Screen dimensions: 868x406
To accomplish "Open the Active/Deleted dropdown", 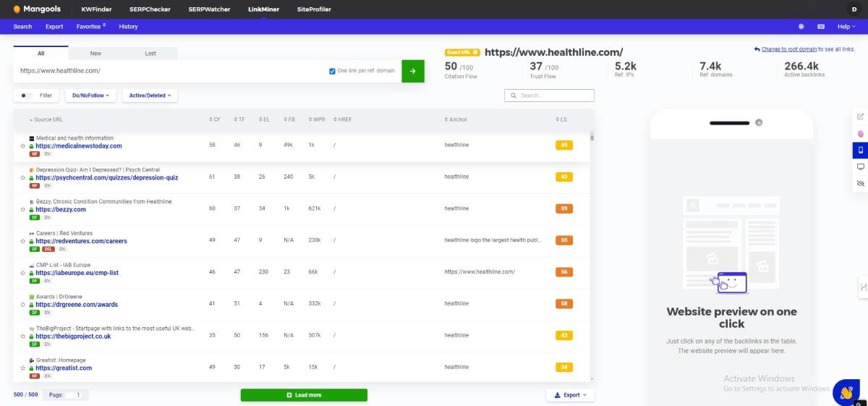I will click(150, 96).
